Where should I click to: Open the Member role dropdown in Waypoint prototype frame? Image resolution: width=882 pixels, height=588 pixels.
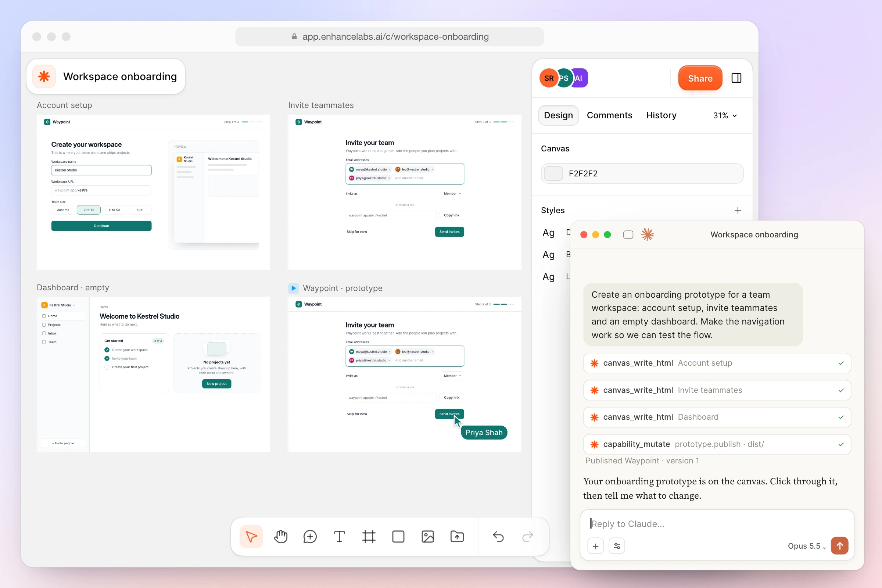point(452,376)
